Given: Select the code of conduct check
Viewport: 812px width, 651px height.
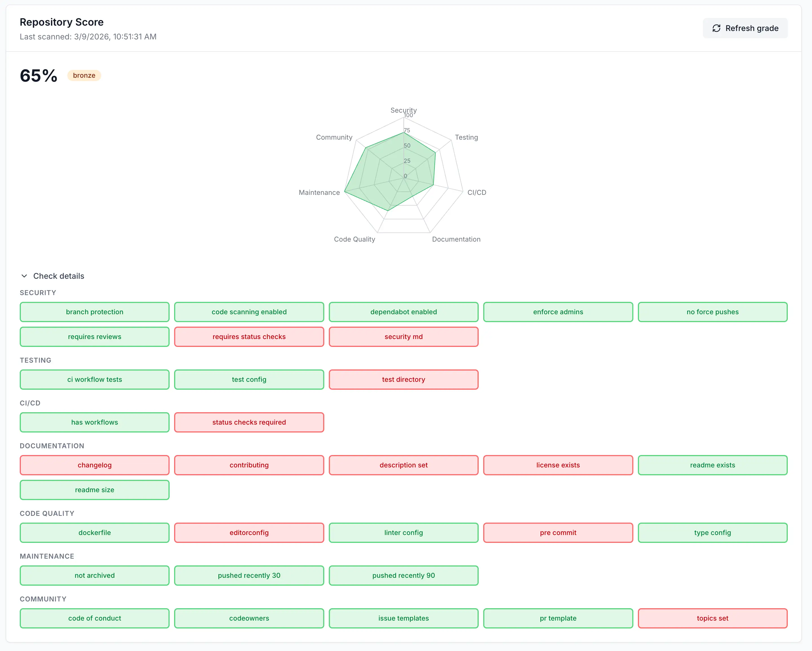Looking at the screenshot, I should 95,619.
